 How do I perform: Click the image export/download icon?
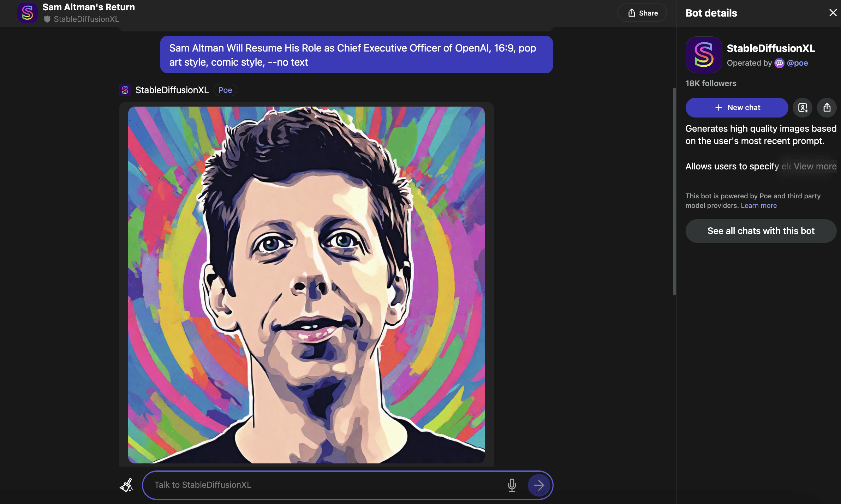coord(827,107)
